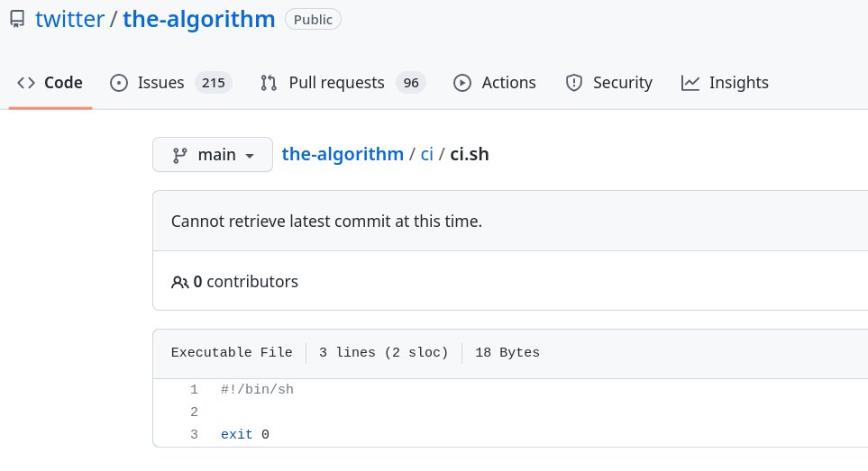Click the Pull requests merge icon

269,83
